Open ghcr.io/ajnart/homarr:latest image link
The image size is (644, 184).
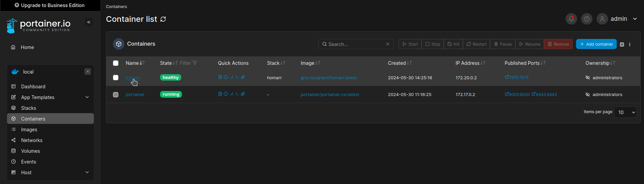pyautogui.click(x=329, y=78)
